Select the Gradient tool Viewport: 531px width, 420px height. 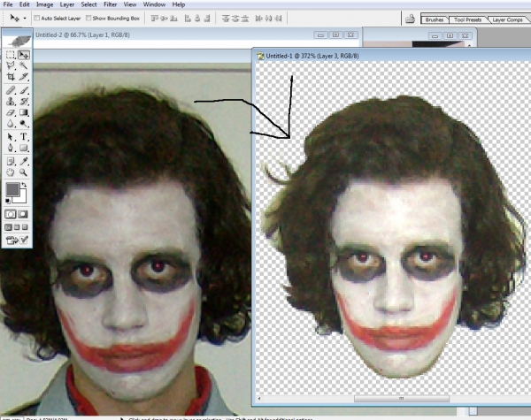coord(23,112)
